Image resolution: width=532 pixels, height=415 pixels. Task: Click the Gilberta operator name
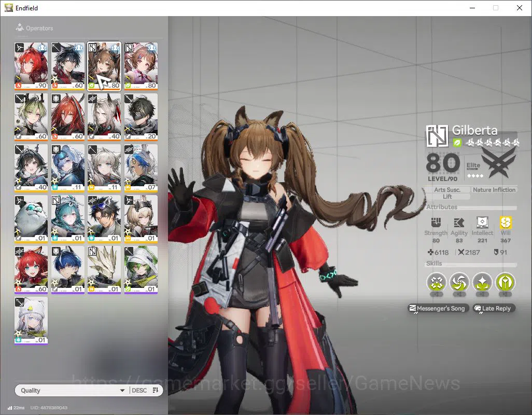474,130
